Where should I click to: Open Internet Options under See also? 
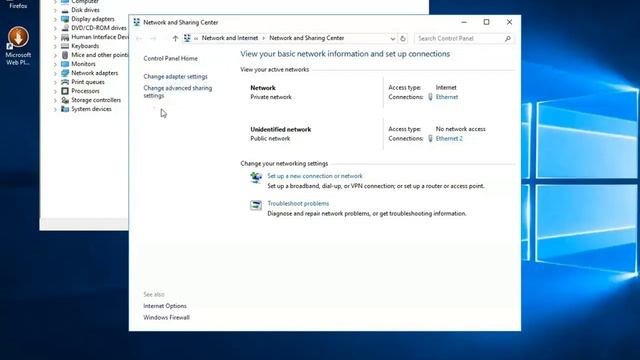click(165, 306)
